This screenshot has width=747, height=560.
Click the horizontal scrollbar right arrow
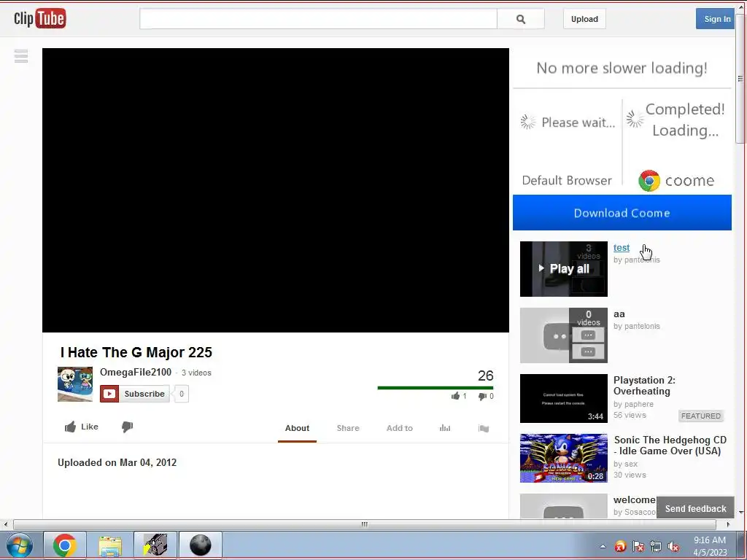[728, 524]
